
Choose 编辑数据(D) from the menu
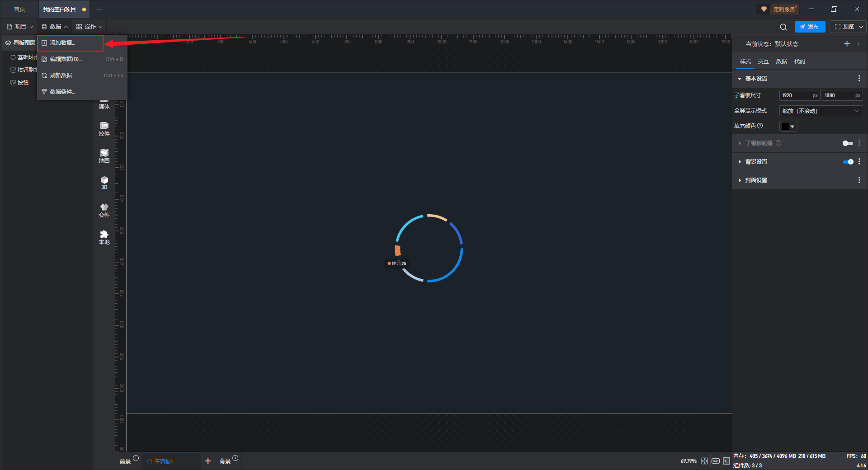click(x=82, y=59)
